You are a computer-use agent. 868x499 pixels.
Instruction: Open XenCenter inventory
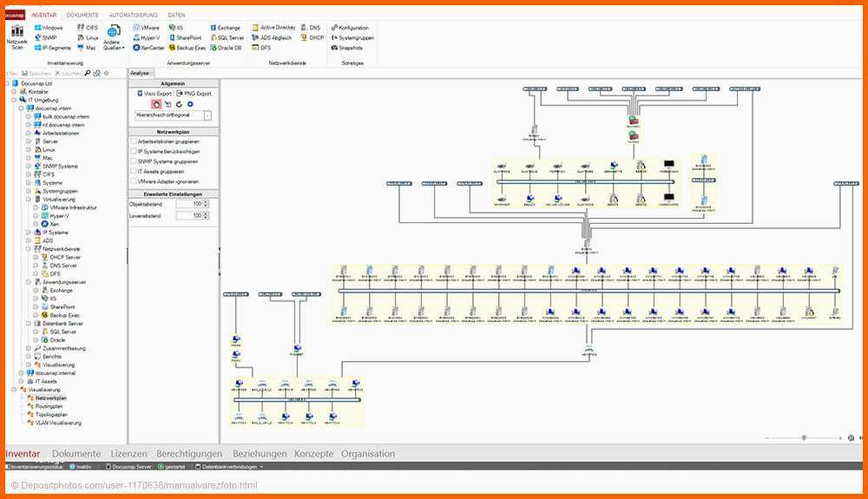pos(148,48)
